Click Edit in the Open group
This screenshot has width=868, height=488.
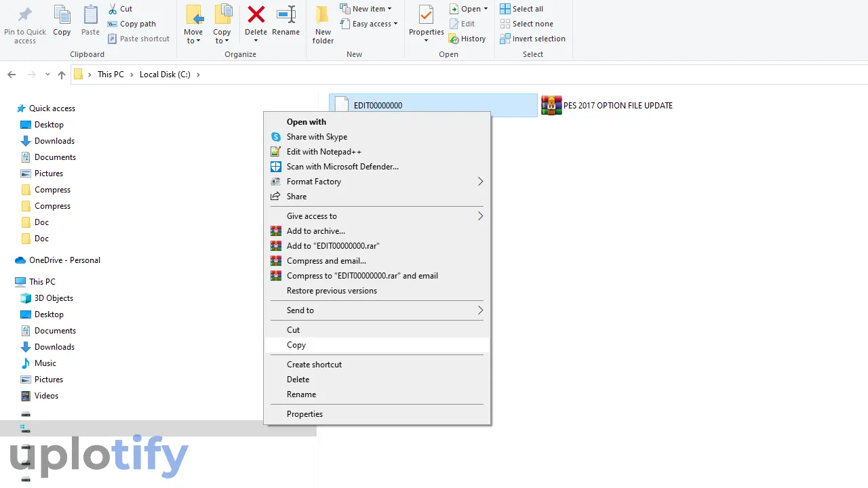[462, 24]
